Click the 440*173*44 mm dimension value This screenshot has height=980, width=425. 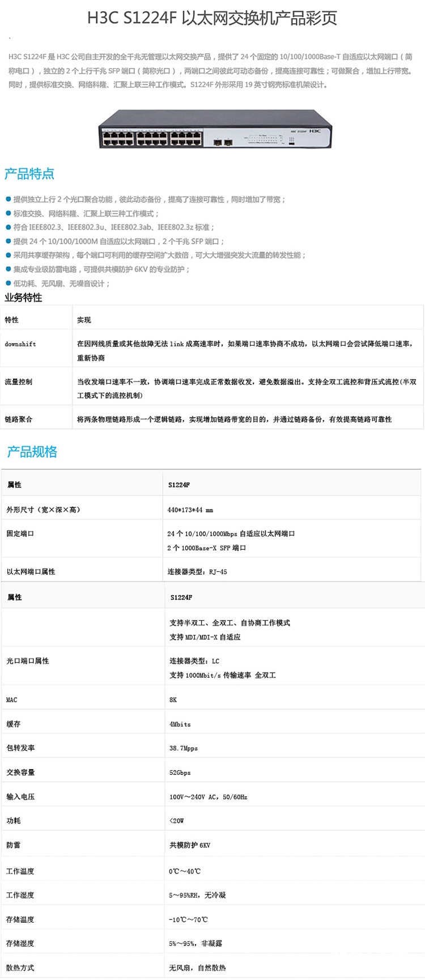point(190,510)
